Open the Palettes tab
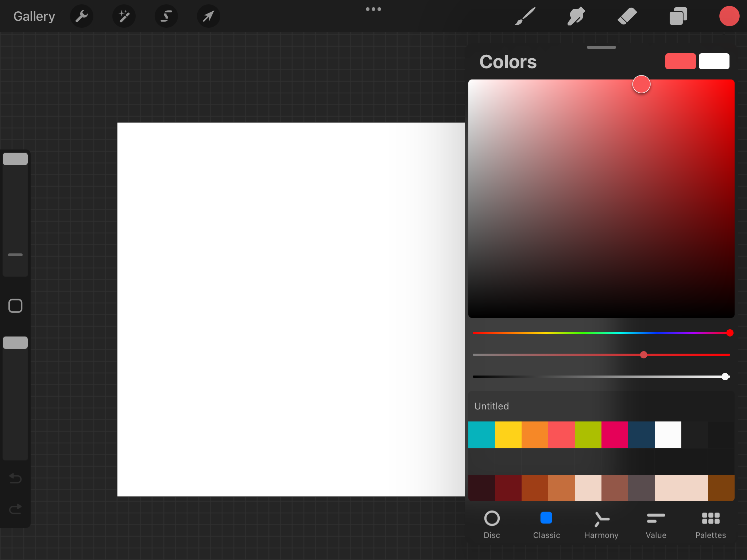Screen dimensions: 747x560 point(711,525)
